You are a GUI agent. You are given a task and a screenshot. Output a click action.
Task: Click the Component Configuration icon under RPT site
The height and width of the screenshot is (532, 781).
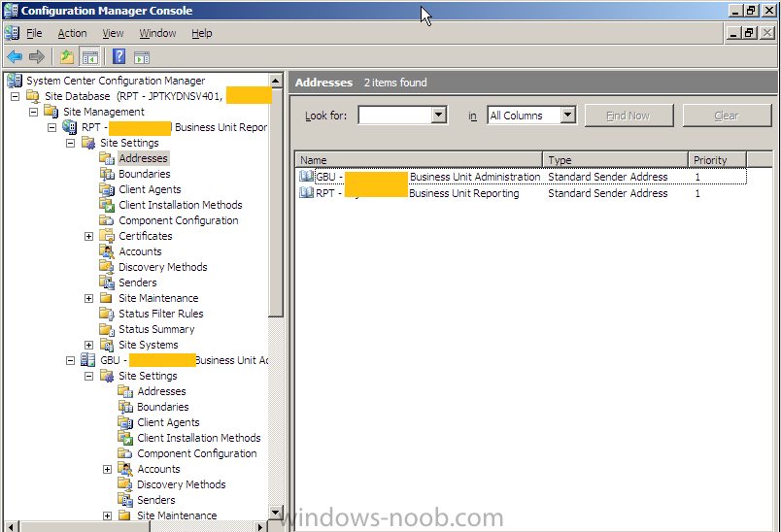(107, 220)
